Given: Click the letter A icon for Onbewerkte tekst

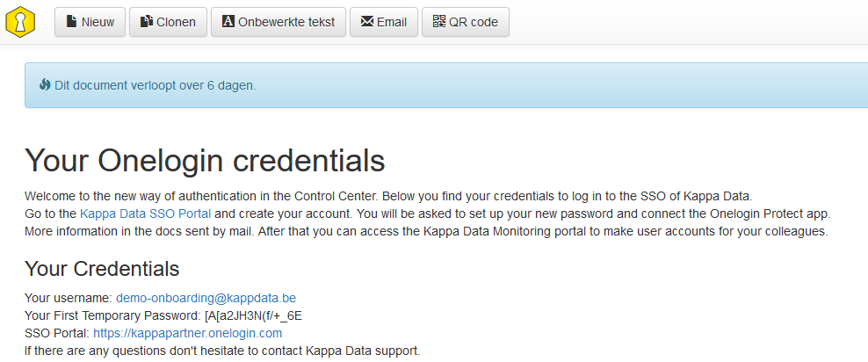Looking at the screenshot, I should 228,22.
